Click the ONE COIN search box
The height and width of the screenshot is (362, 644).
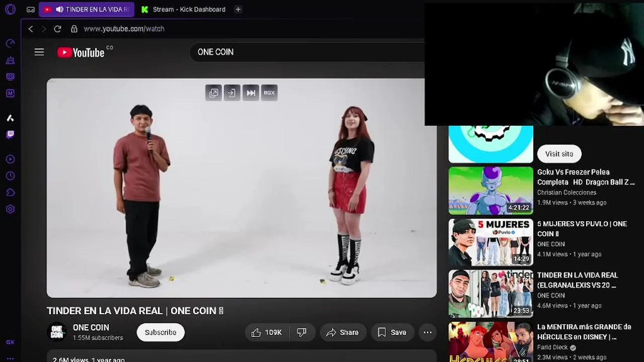(307, 52)
